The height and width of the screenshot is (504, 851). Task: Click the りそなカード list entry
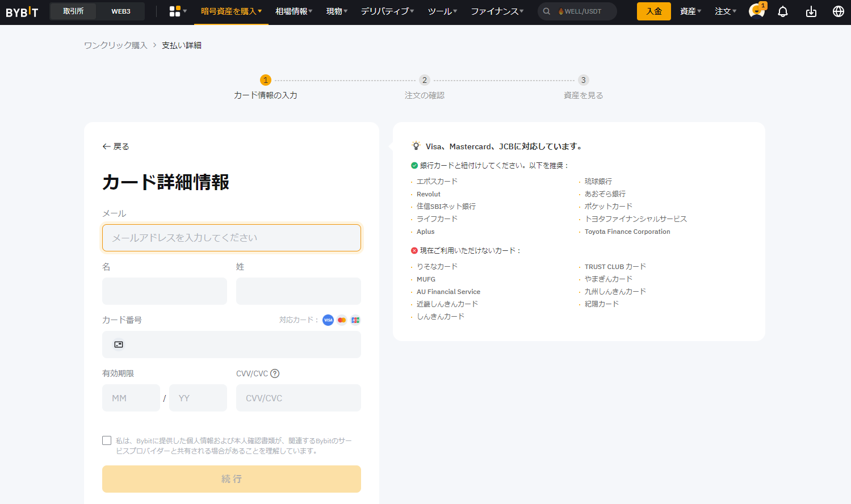437,267
